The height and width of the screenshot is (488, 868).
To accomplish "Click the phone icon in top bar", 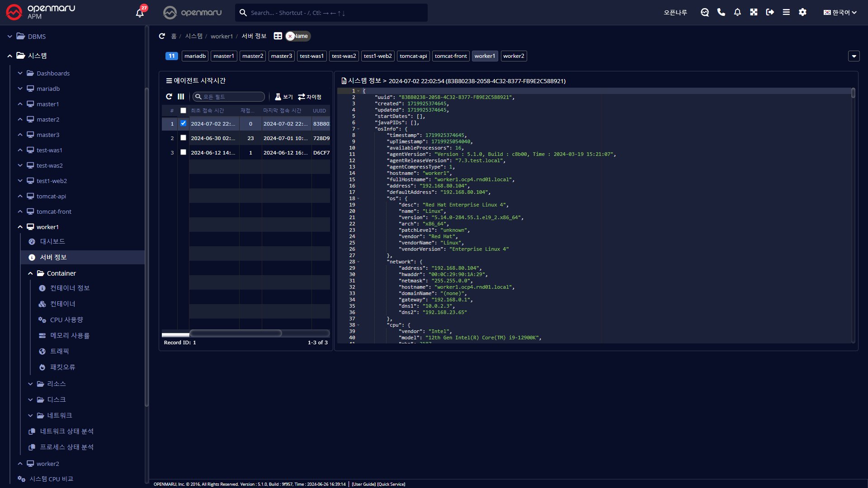I will (721, 12).
